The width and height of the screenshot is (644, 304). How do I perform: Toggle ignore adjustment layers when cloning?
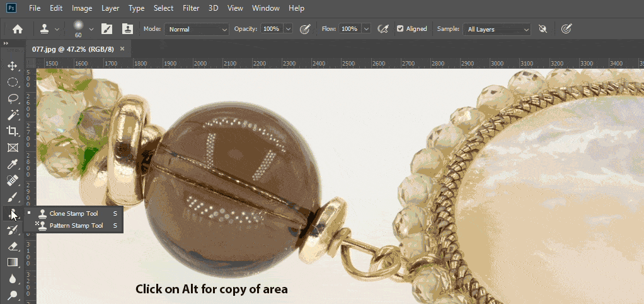[x=543, y=29]
